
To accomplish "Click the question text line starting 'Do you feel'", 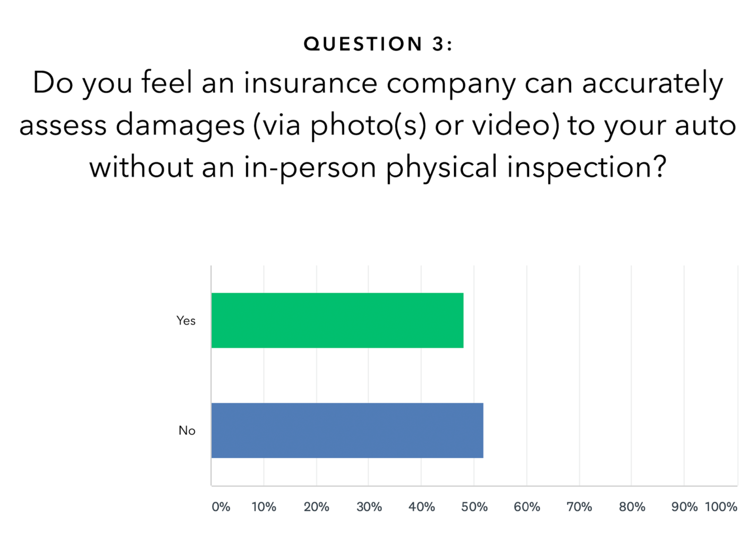I will click(x=378, y=84).
